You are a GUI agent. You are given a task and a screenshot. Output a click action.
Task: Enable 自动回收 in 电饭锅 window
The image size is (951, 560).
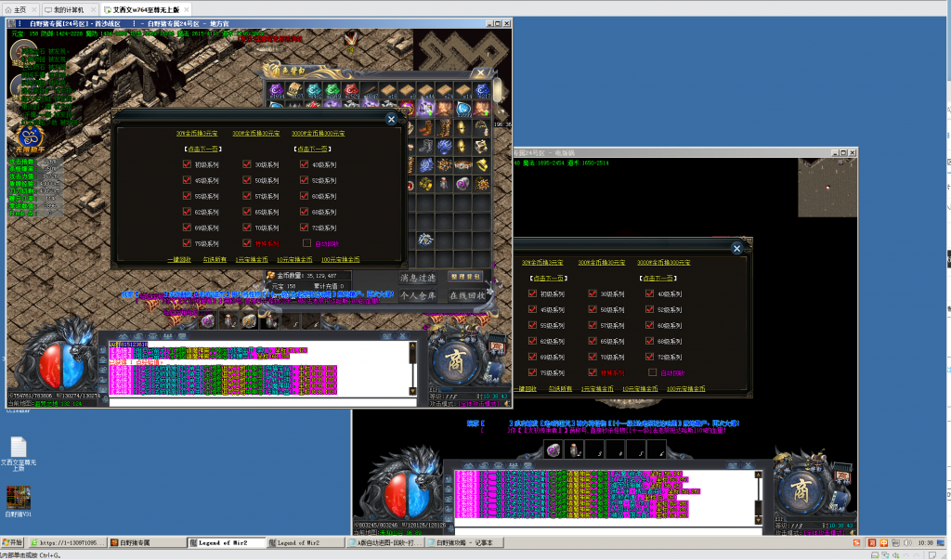653,371
